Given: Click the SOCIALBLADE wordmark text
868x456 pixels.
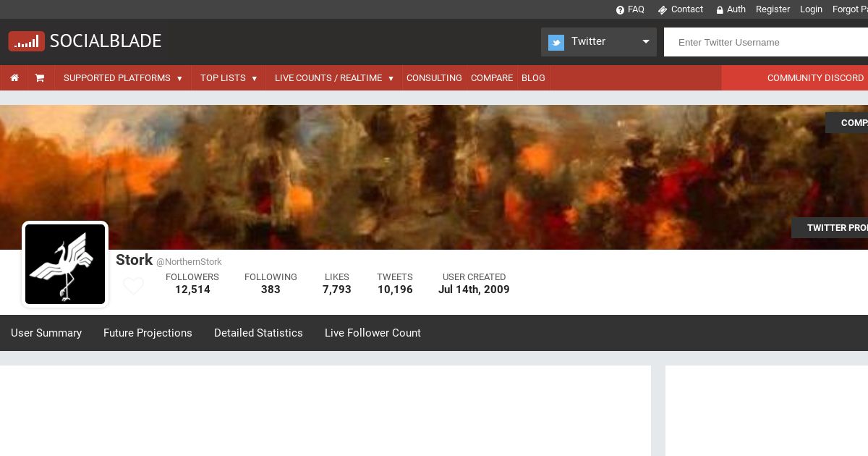Looking at the screenshot, I should tap(106, 41).
